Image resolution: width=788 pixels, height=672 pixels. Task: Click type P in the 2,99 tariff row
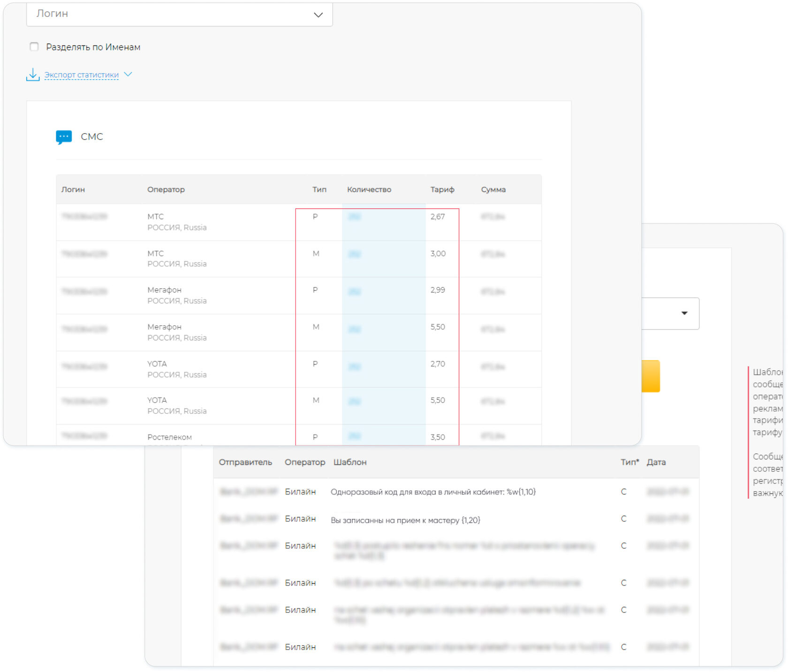(315, 290)
